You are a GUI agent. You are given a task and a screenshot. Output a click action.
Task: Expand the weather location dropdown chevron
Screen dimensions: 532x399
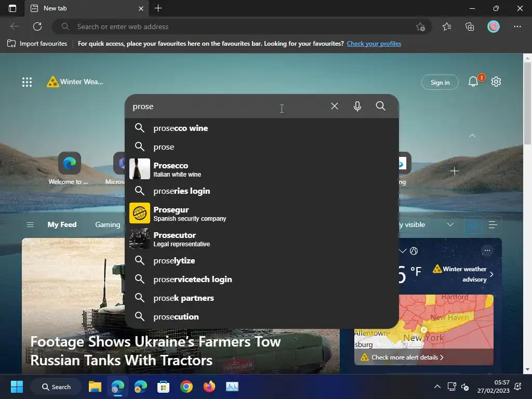[x=403, y=251]
